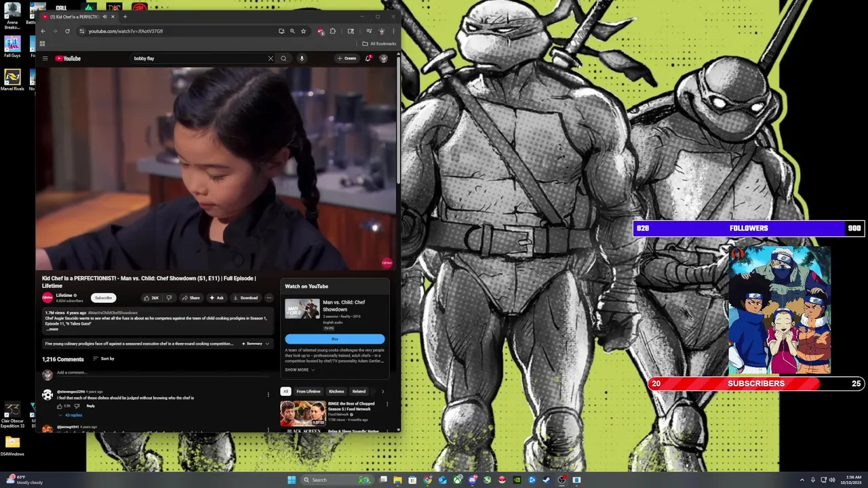The width and height of the screenshot is (868, 488).
Task: Go to YouTube home via the logo
Action: click(x=68, y=58)
